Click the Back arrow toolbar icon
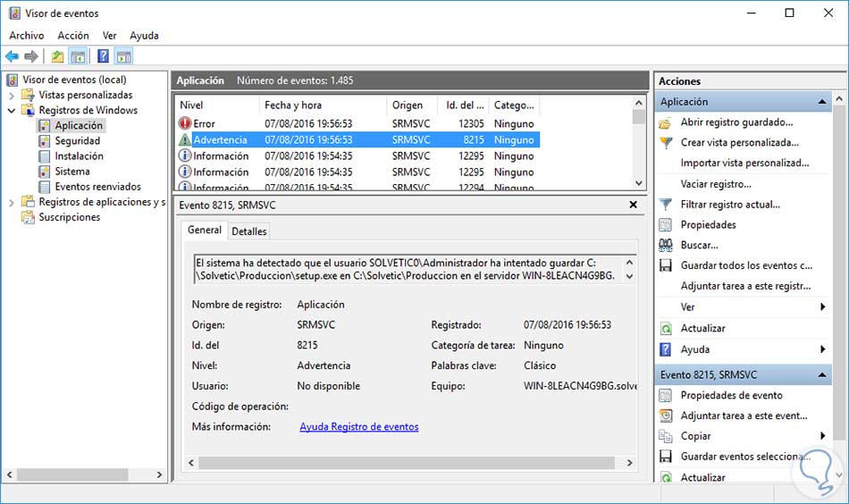Screen dimensions: 849x504 pos(12,55)
